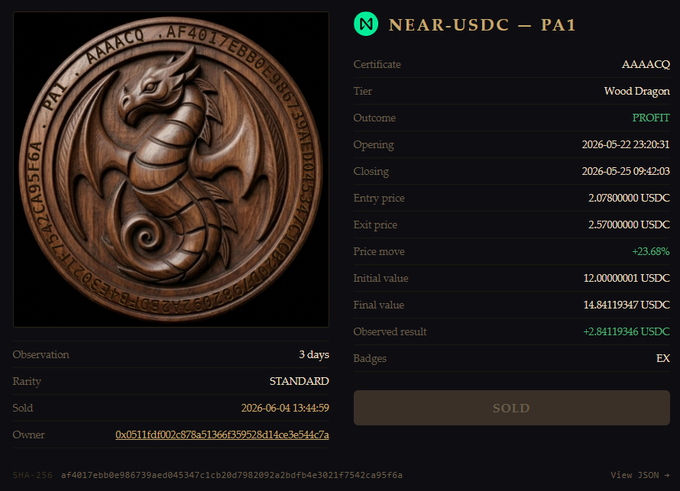The image size is (680, 491).
Task: Click the Rarity field label
Action: point(27,381)
